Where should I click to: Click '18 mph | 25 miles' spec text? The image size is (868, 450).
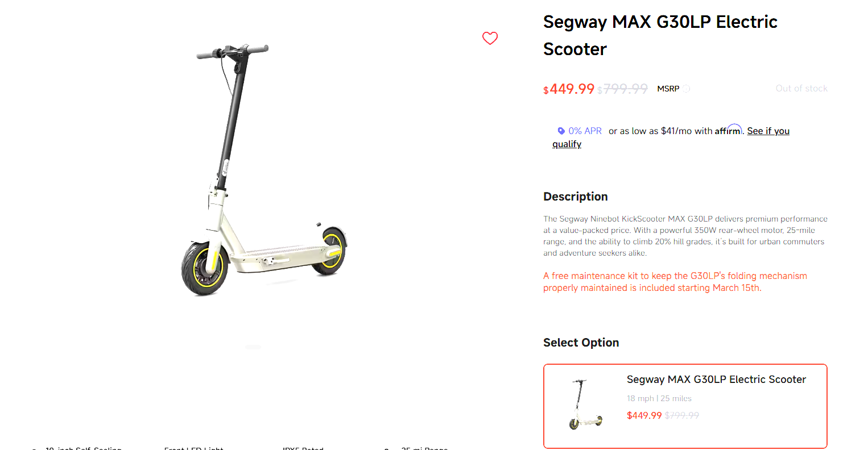(659, 398)
